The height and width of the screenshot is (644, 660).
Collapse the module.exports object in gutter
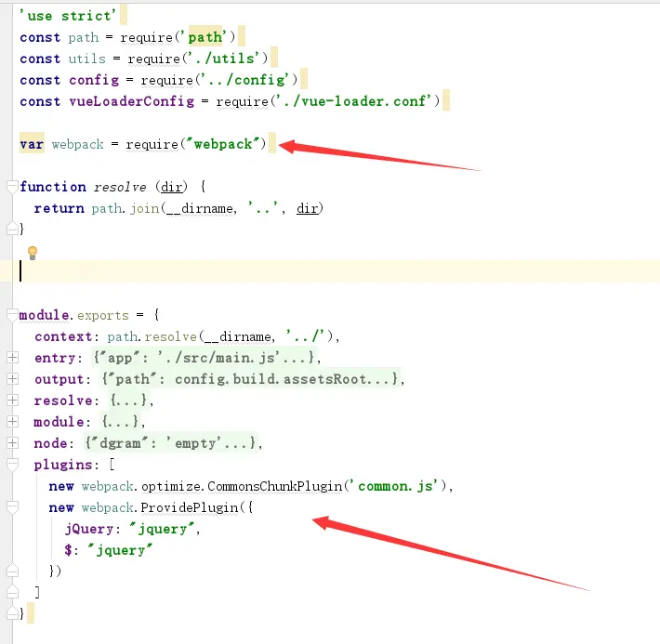pos(13,314)
